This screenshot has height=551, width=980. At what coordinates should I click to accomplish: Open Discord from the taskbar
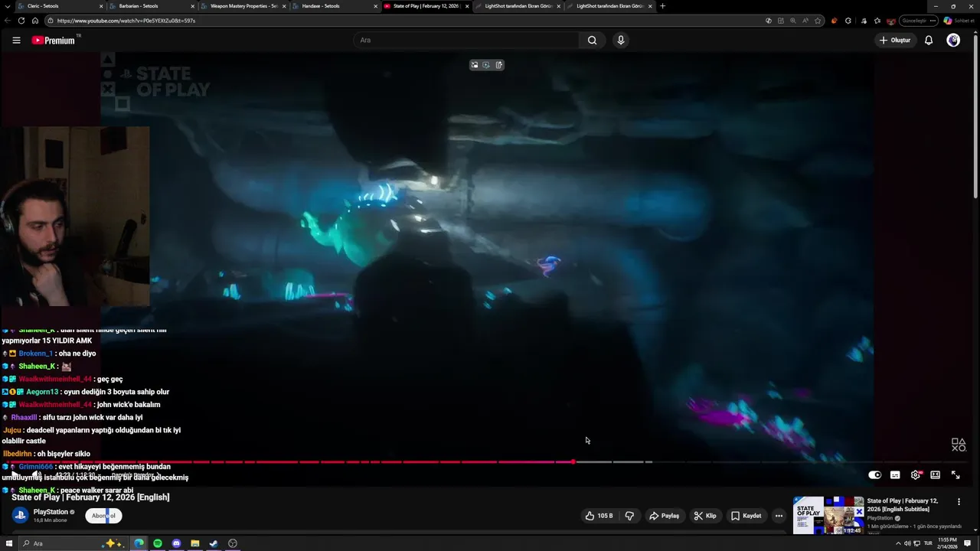point(176,543)
